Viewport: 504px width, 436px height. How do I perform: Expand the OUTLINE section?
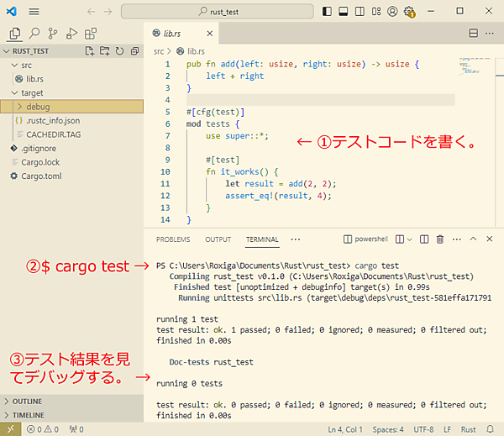click(x=27, y=402)
